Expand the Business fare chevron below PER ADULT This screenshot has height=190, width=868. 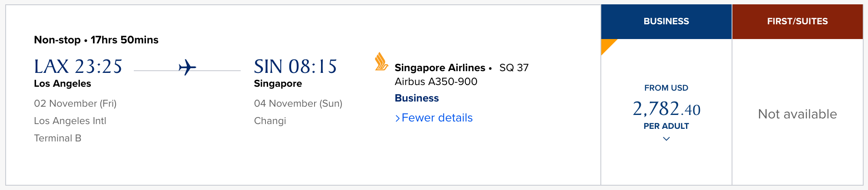click(666, 139)
